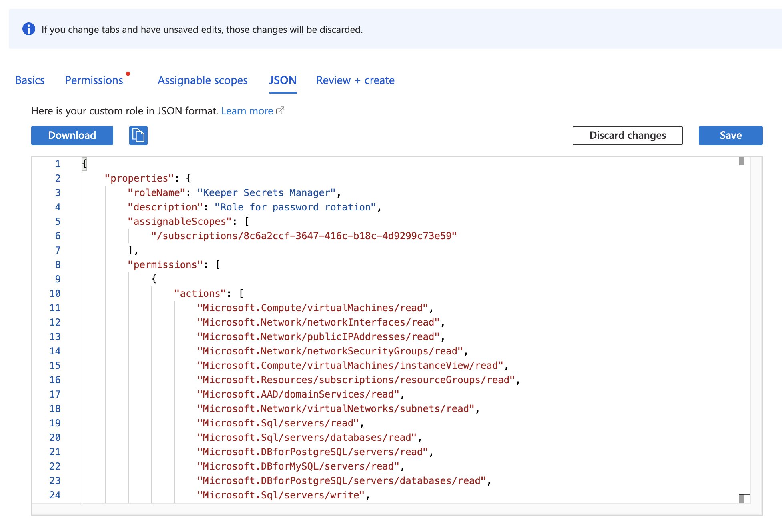Place cursor in roleName value text

point(266,193)
